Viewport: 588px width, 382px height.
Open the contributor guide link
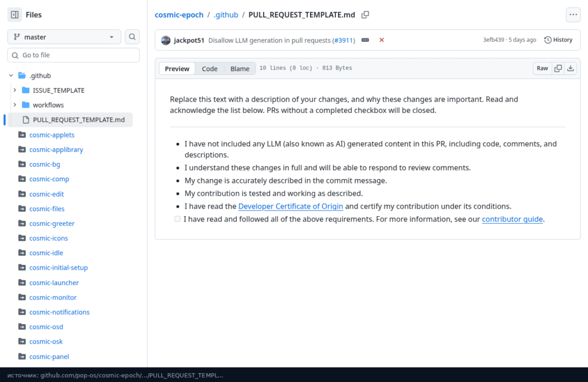[x=512, y=219]
